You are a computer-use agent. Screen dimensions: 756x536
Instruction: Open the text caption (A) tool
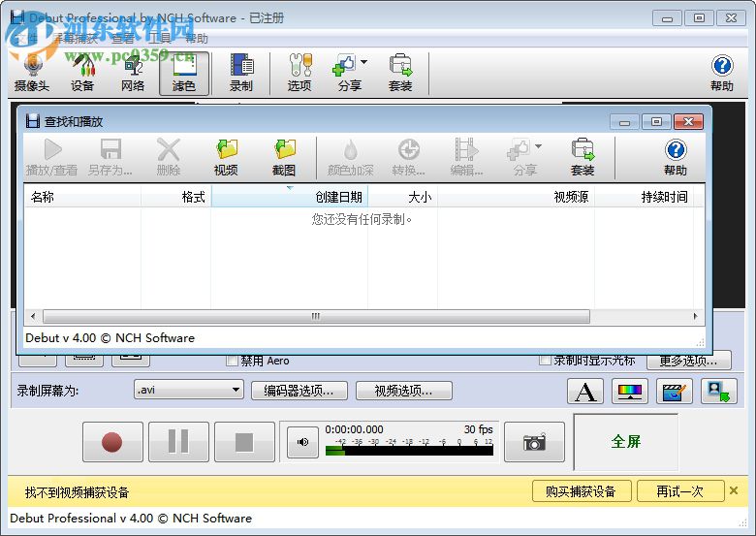coord(585,391)
